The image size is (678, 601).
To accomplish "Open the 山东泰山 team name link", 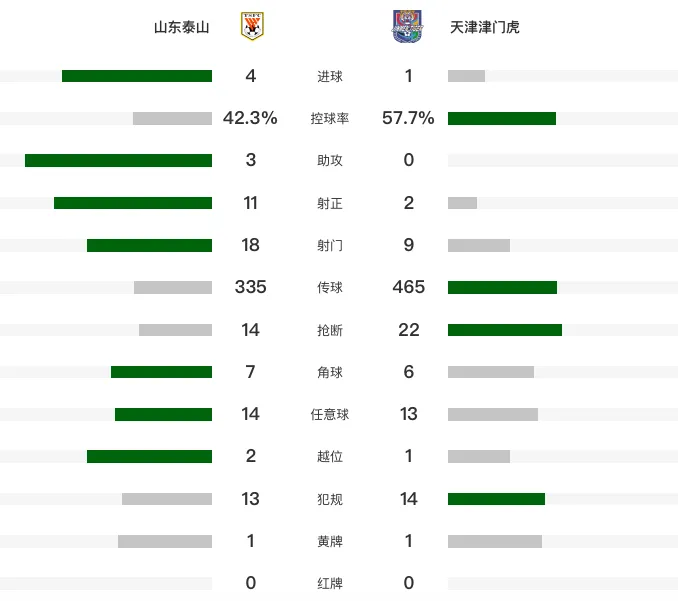I will click(x=182, y=27).
